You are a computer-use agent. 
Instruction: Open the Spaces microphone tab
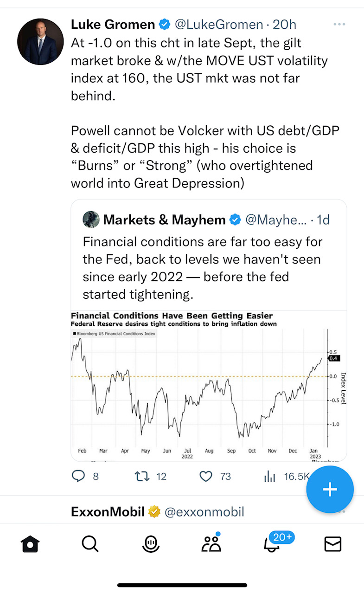click(151, 544)
